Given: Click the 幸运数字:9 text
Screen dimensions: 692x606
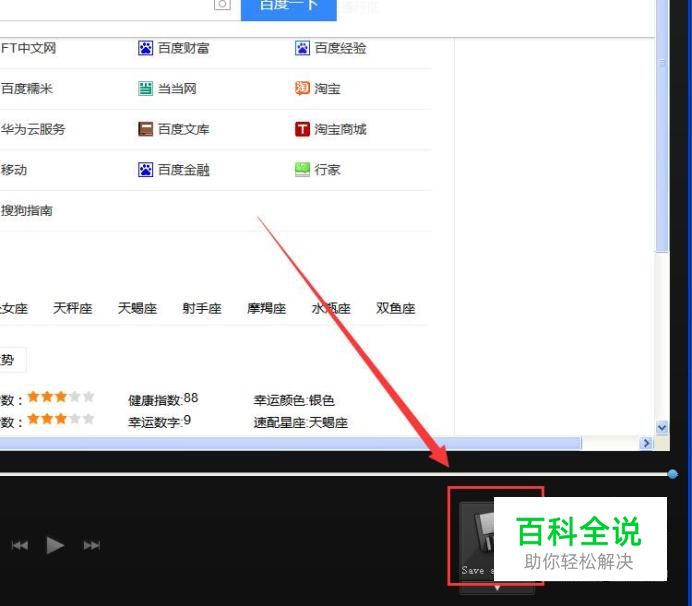Looking at the screenshot, I should [159, 422].
